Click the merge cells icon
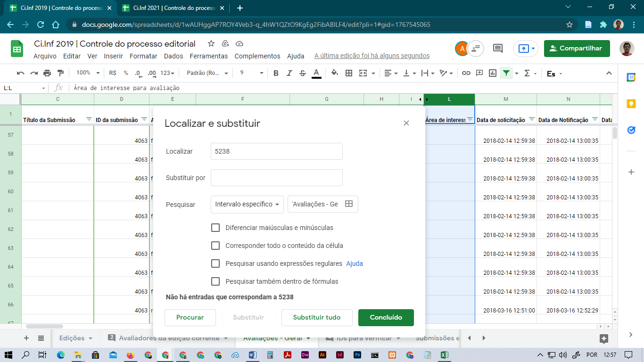 point(363,73)
